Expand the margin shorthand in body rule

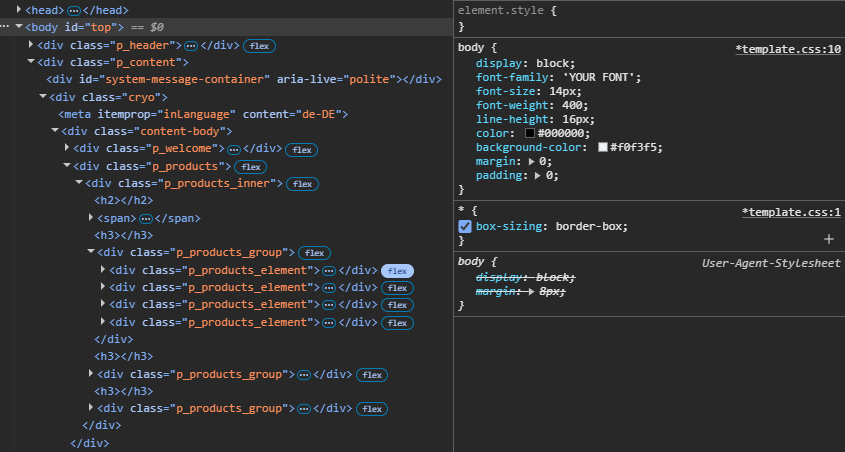click(532, 162)
